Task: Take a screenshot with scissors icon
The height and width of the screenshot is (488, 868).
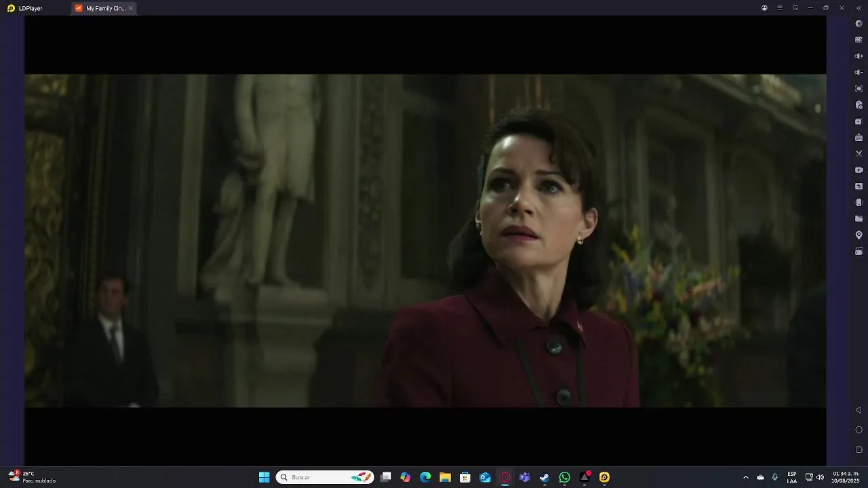Action: [859, 154]
